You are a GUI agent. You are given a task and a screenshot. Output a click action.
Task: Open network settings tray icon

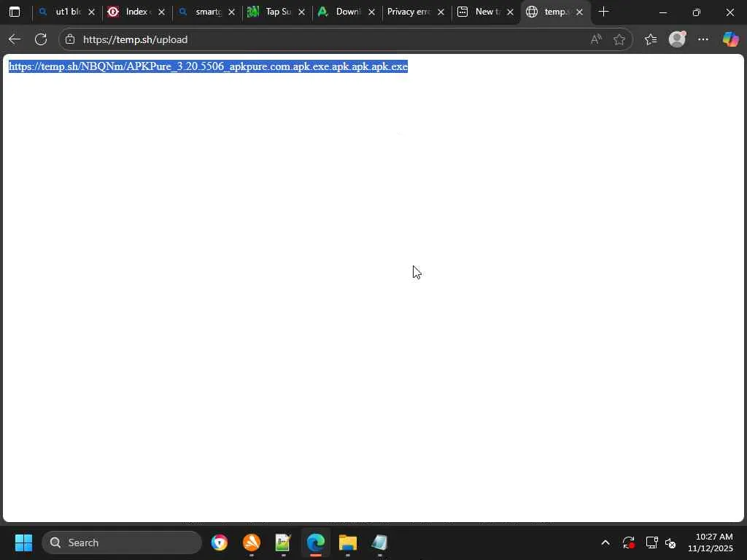pyautogui.click(x=651, y=542)
